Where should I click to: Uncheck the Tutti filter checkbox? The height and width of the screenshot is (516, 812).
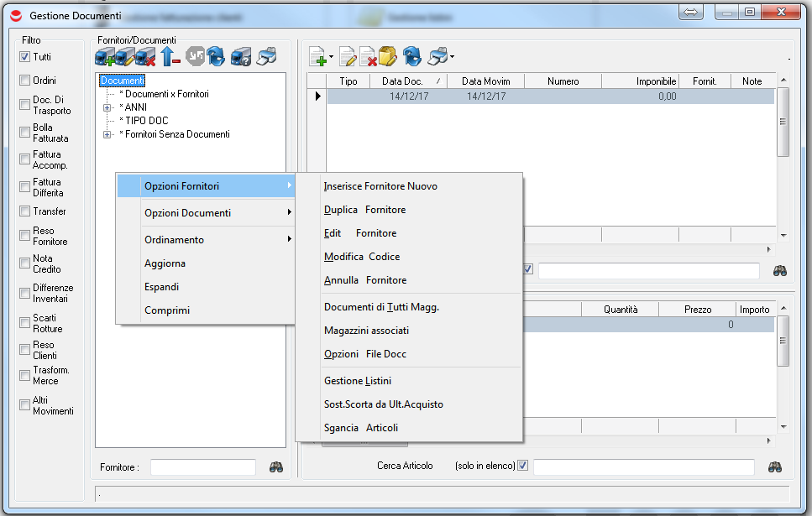25,57
